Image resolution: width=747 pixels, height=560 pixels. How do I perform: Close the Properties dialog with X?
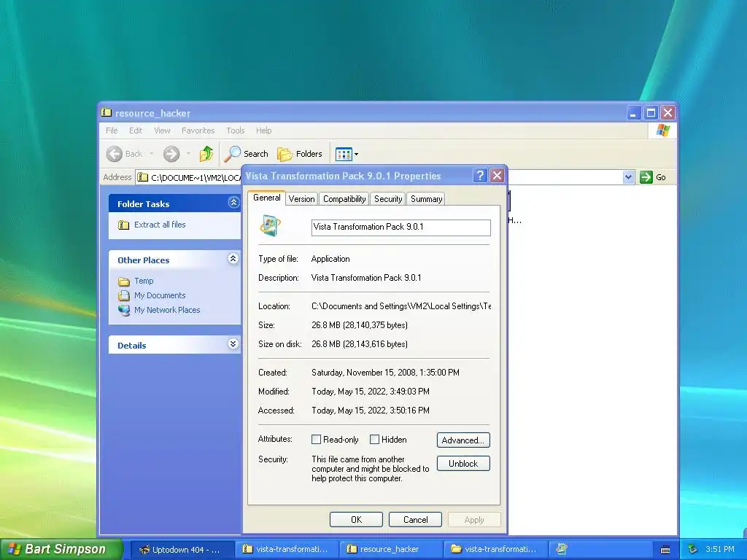pos(498,176)
